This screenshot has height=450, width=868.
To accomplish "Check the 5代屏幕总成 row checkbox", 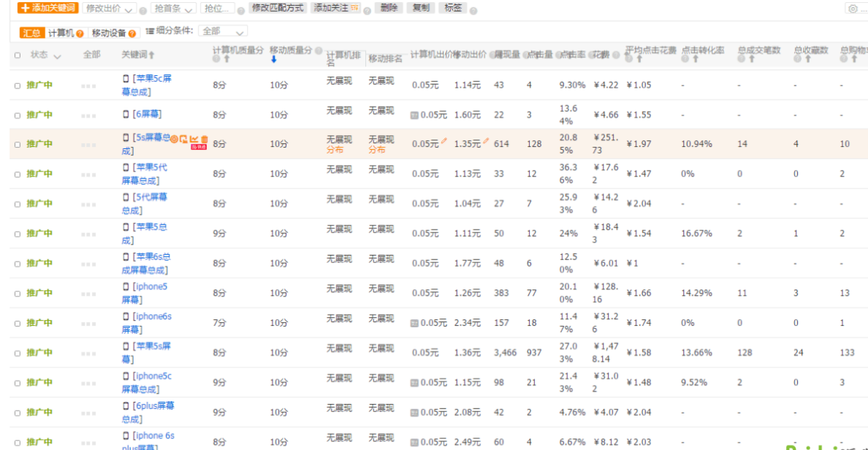I will 17,205.
